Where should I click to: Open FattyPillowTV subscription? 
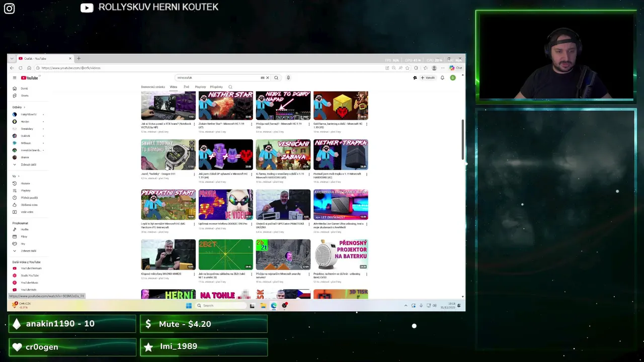click(28, 115)
